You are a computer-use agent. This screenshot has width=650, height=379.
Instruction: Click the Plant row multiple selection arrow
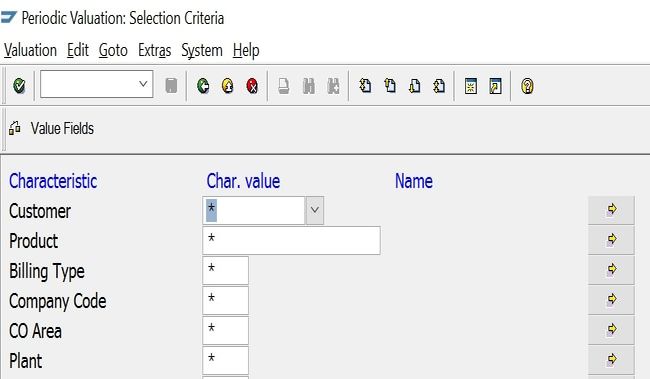coord(611,360)
